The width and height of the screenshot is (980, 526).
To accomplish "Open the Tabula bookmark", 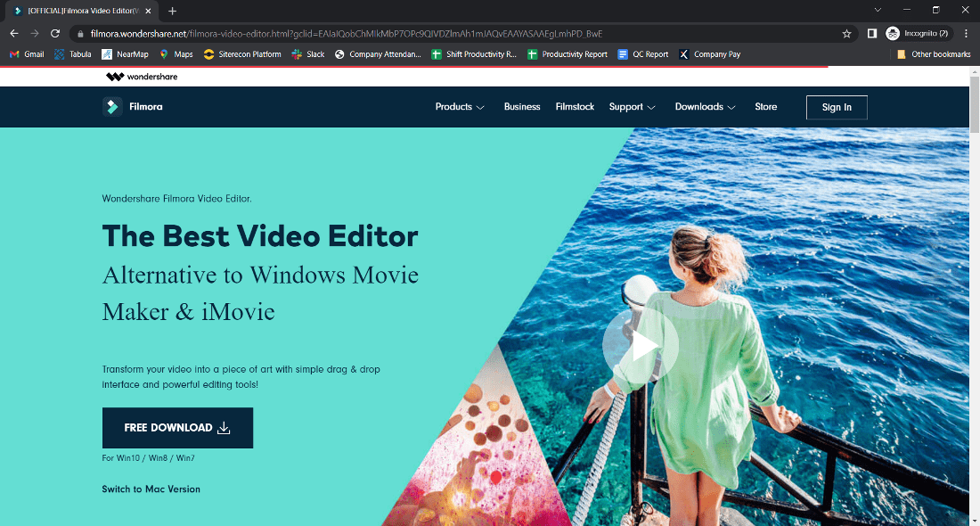I will tap(72, 54).
